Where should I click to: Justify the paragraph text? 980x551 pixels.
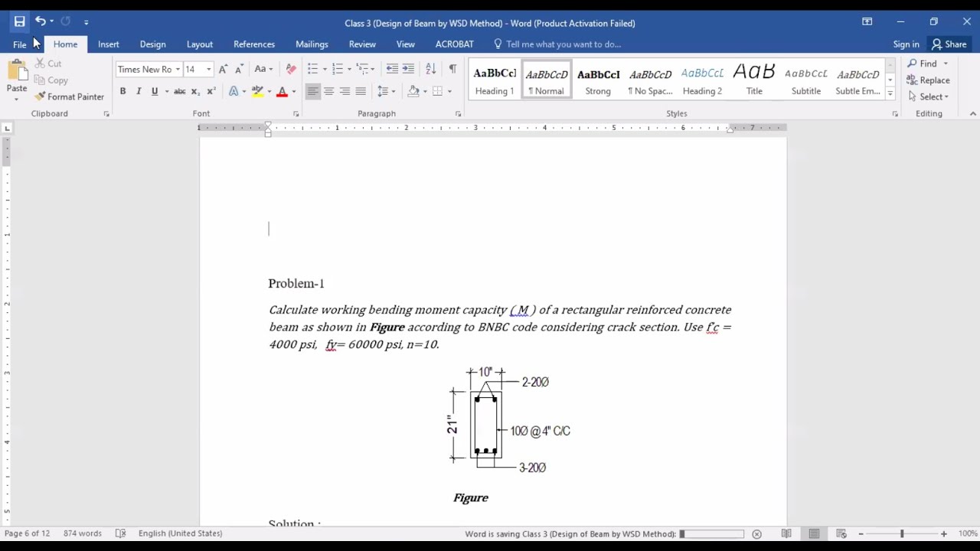click(361, 91)
